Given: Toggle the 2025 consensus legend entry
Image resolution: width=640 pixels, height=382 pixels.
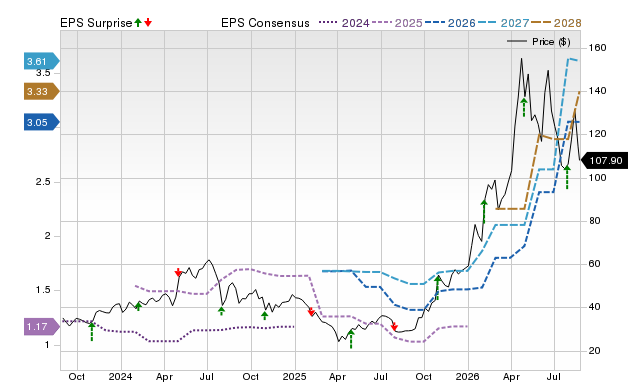Looking at the screenshot, I should point(397,23).
